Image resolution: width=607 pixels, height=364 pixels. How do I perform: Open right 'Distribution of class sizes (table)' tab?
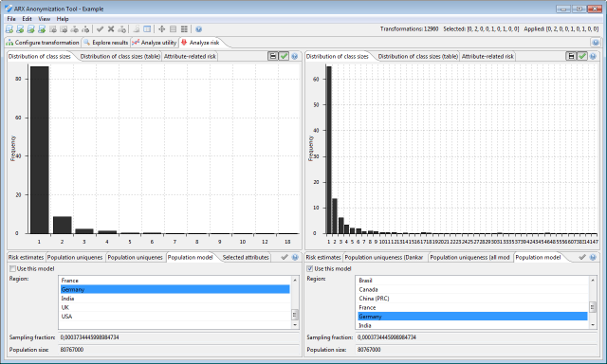tap(418, 57)
